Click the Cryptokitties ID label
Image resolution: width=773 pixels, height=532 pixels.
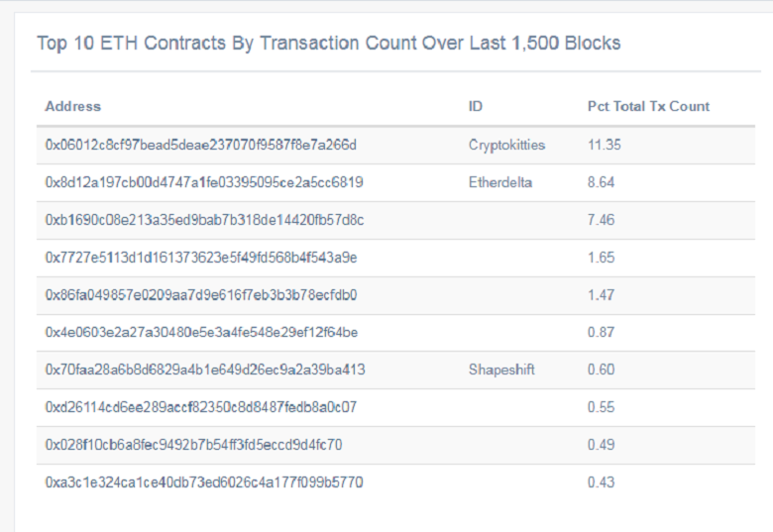tap(506, 146)
